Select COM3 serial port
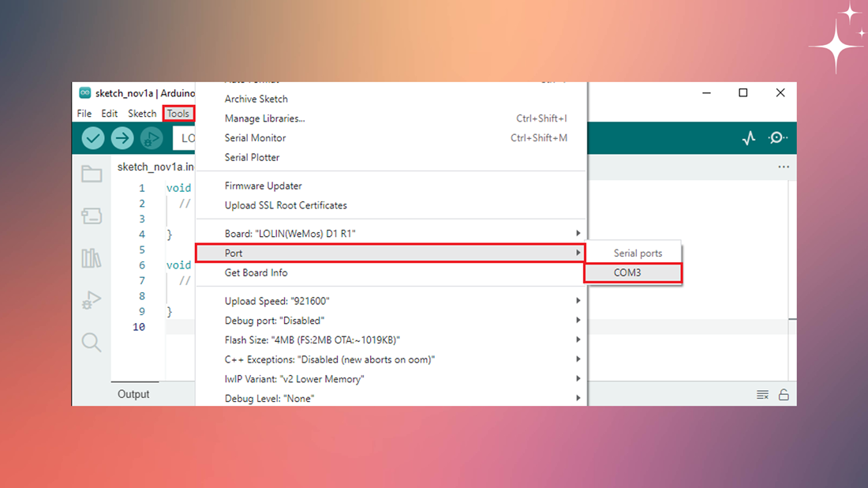 pyautogui.click(x=634, y=273)
